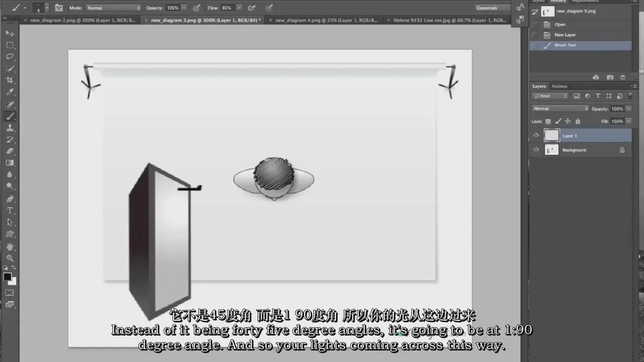644x362 pixels.
Task: Choose the Horizontal Type tool
Action: 10,211
